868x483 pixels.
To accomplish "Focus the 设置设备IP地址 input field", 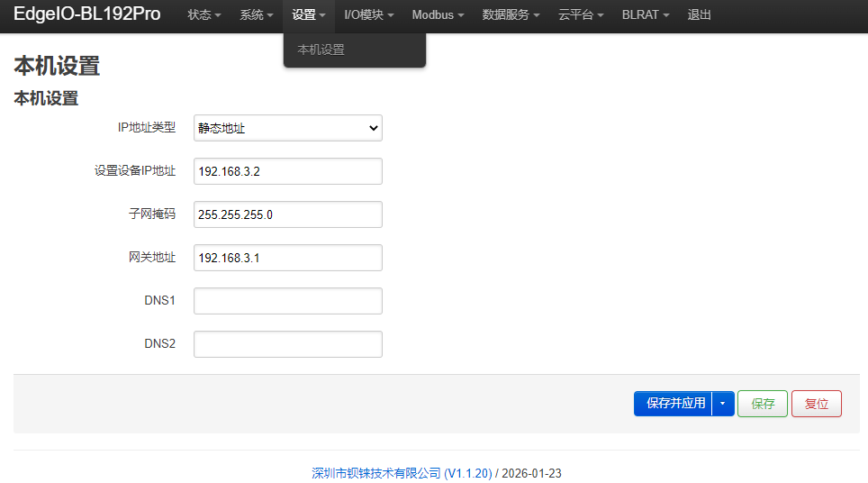I will [x=288, y=171].
